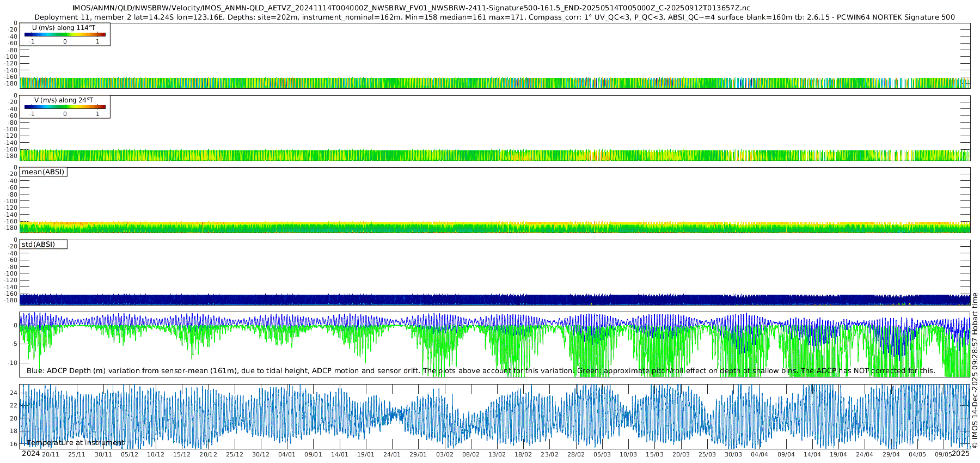The width and height of the screenshot is (980, 463).
Task: Click the file path title at top
Action: coord(411,8)
